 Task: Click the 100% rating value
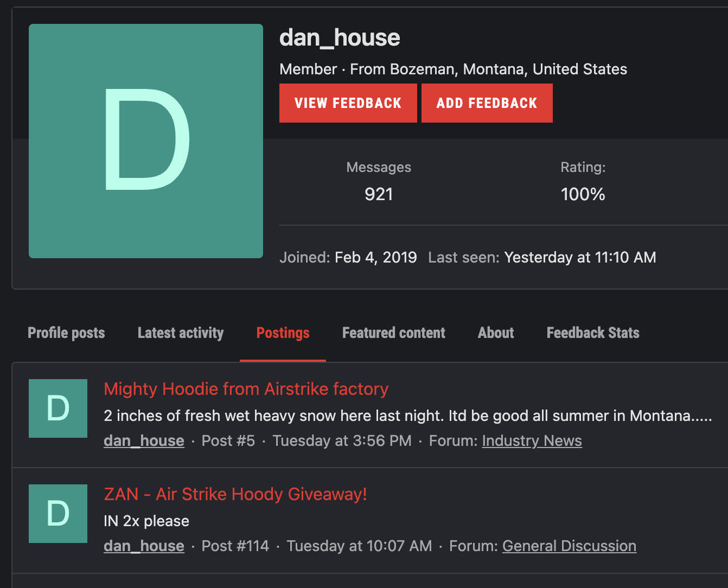583,194
